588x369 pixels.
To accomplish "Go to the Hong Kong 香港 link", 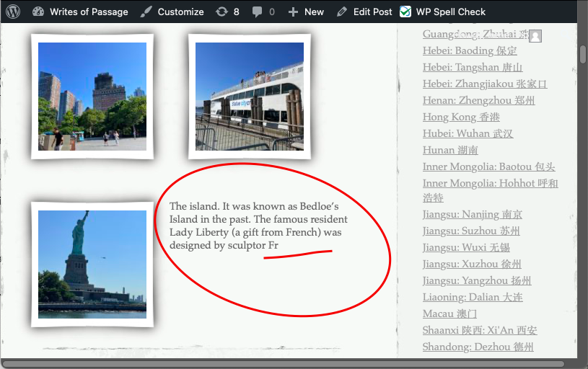I will [x=461, y=117].
